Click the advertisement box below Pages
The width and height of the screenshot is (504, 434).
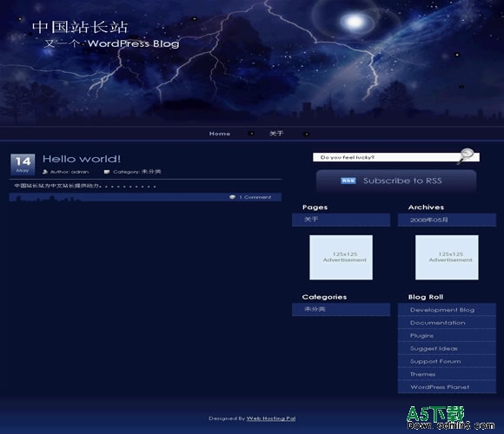coord(341,257)
